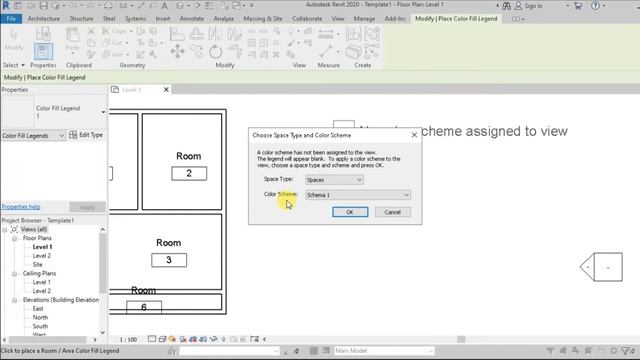Click the Aligned Dimension tool in Measure panel
This screenshot has height=360, width=640.
(326, 34)
